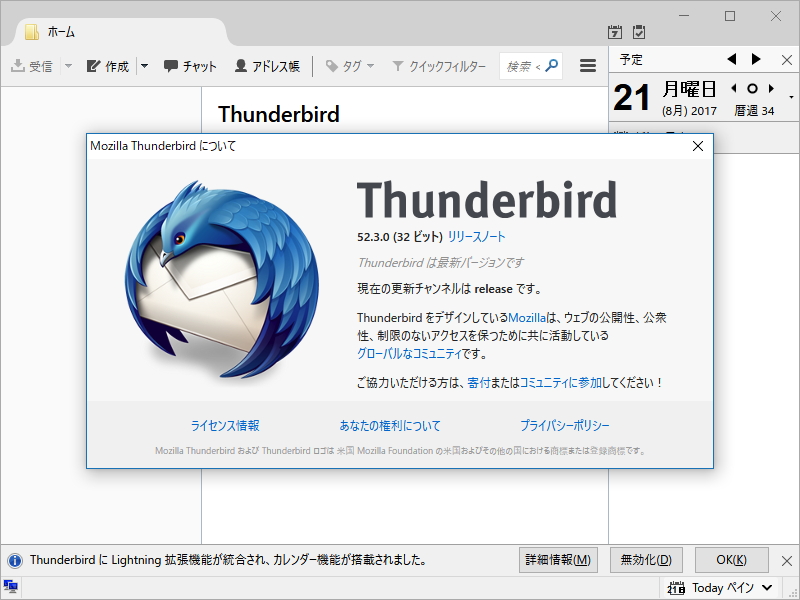The image size is (800, 600).
Task: Toggle the calendar view tab icon
Action: click(614, 31)
